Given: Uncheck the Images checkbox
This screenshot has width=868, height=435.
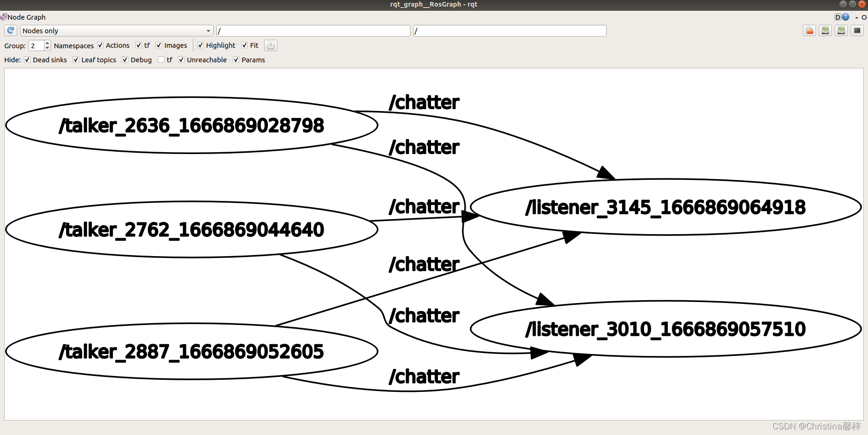Looking at the screenshot, I should click(x=159, y=45).
